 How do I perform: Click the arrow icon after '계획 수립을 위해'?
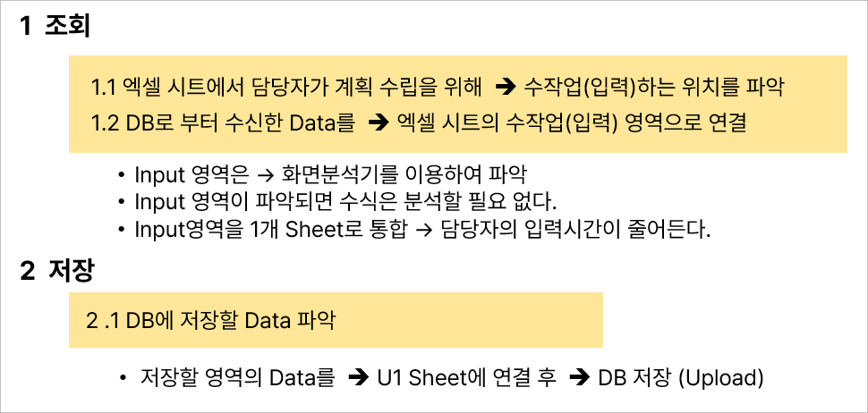click(506, 88)
